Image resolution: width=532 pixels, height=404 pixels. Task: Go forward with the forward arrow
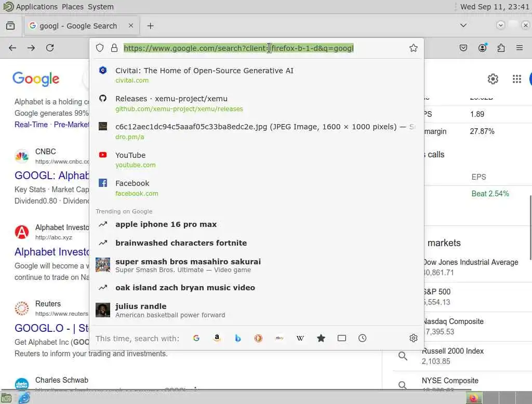(31, 48)
